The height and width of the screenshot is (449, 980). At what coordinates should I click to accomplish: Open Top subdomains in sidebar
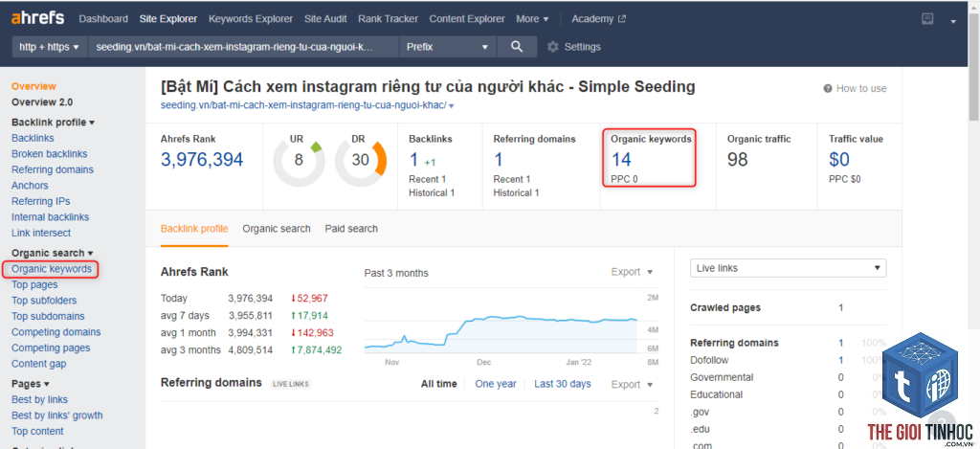tap(48, 317)
